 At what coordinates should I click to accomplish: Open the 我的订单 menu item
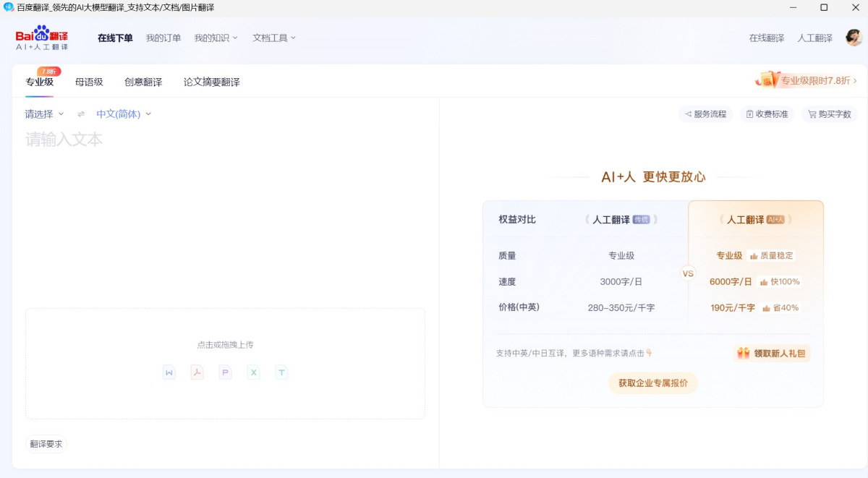163,38
